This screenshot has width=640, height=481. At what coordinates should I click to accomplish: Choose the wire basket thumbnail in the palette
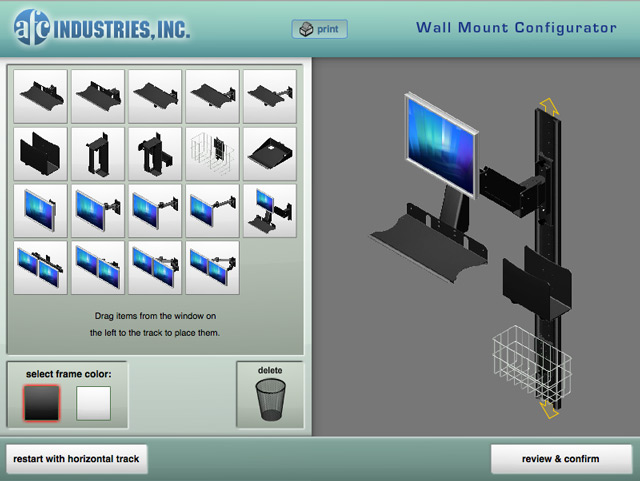pyautogui.click(x=212, y=154)
